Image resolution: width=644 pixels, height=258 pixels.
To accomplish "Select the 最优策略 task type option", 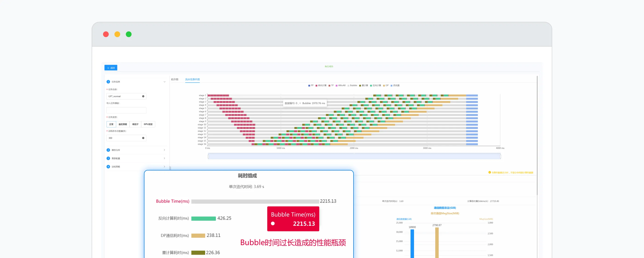I will click(x=123, y=124).
